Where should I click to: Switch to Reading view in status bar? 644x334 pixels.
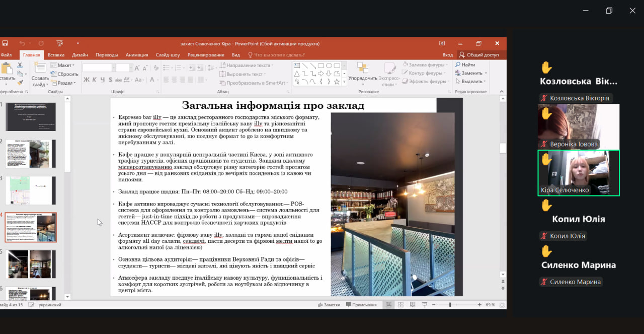[x=413, y=305]
